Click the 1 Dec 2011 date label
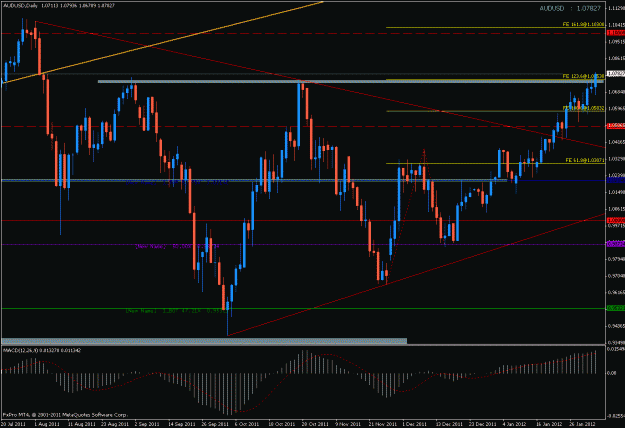 (415, 424)
